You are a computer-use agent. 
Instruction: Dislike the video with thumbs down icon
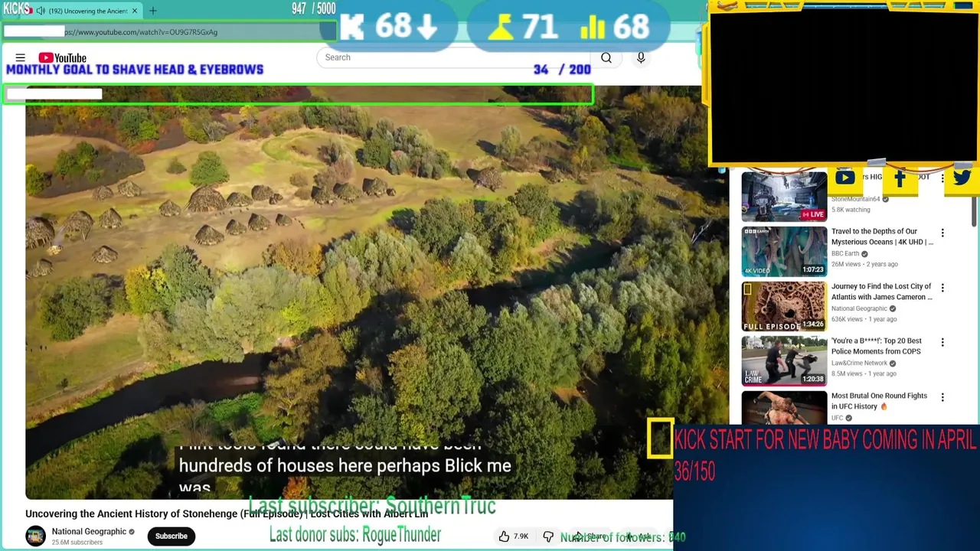point(548,536)
